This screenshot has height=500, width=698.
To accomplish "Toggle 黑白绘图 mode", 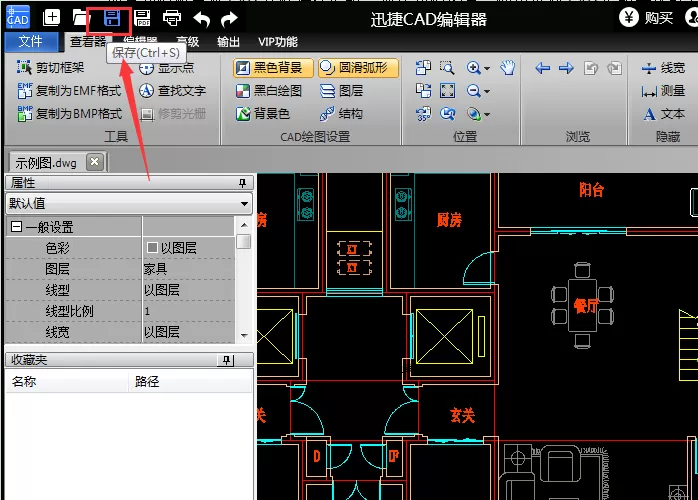I will (x=268, y=91).
